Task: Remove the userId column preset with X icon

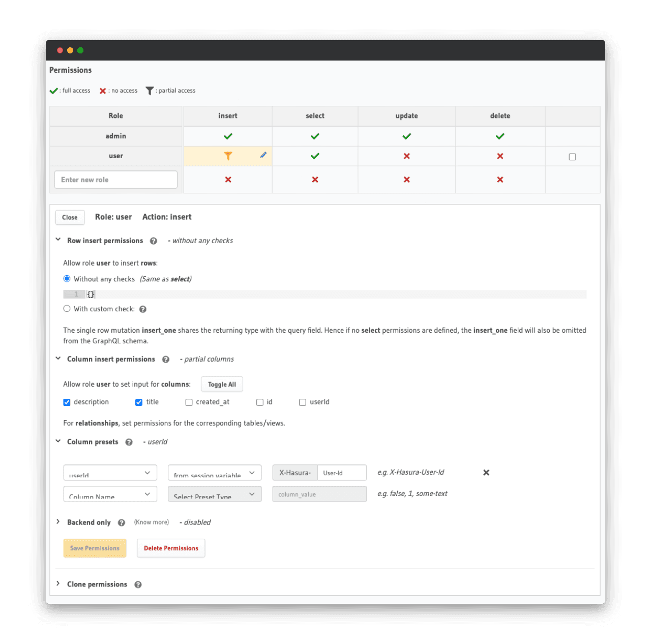Action: [x=486, y=473]
